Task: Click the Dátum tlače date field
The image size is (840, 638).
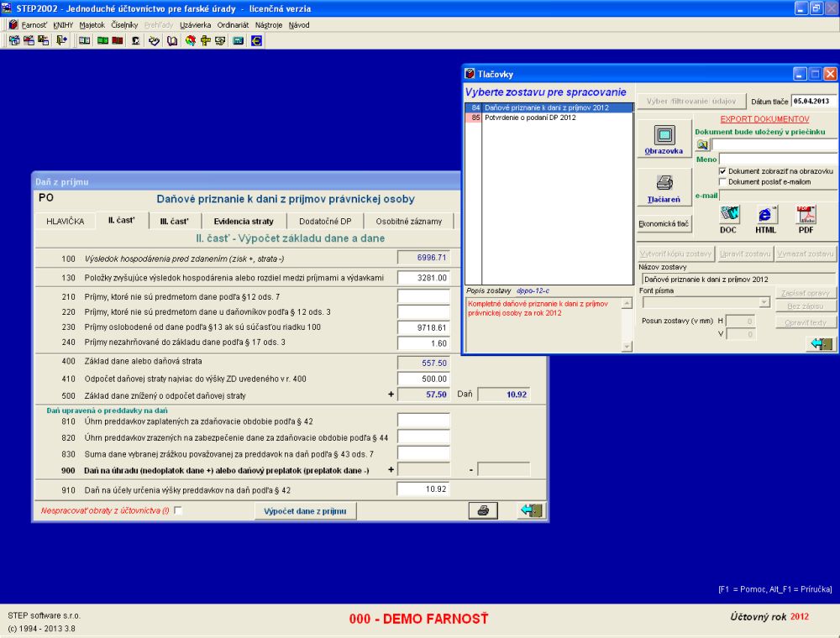Action: click(x=813, y=101)
